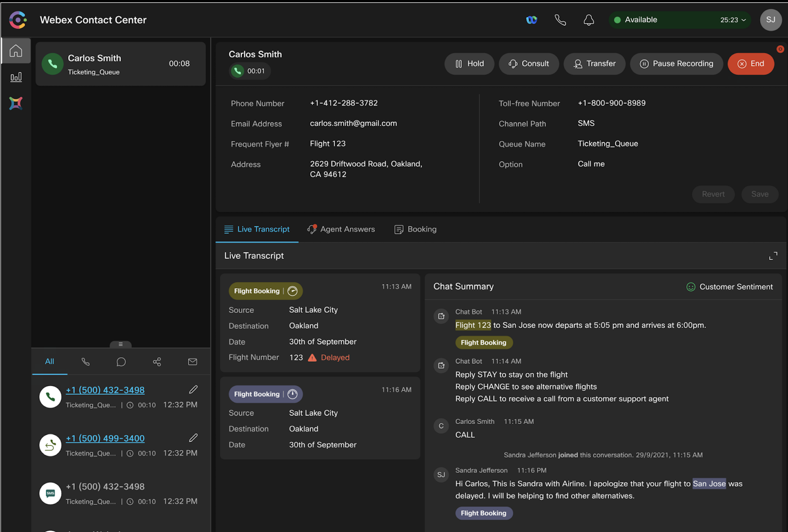Image resolution: width=788 pixels, height=532 pixels.
Task: Switch to the Agent Answers tab
Action: [x=341, y=229]
